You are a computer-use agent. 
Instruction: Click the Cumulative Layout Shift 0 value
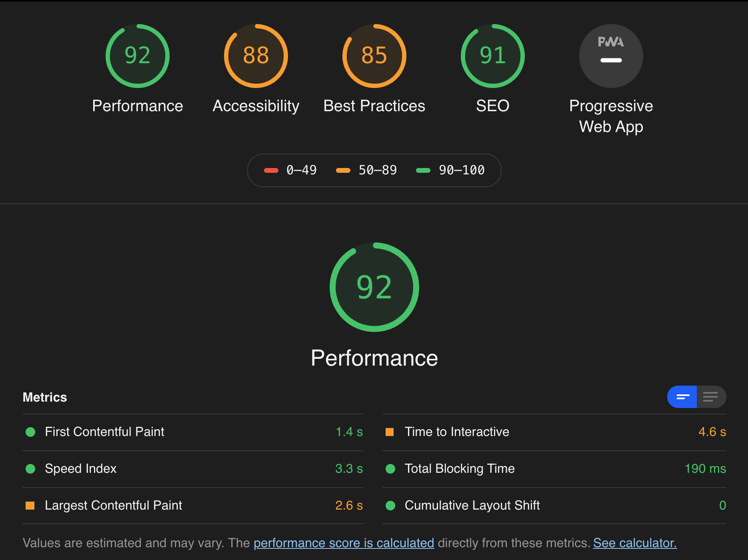point(723,506)
